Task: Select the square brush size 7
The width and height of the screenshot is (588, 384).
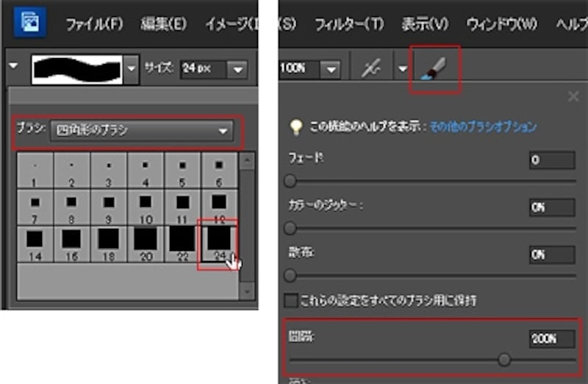Action: (x=35, y=207)
